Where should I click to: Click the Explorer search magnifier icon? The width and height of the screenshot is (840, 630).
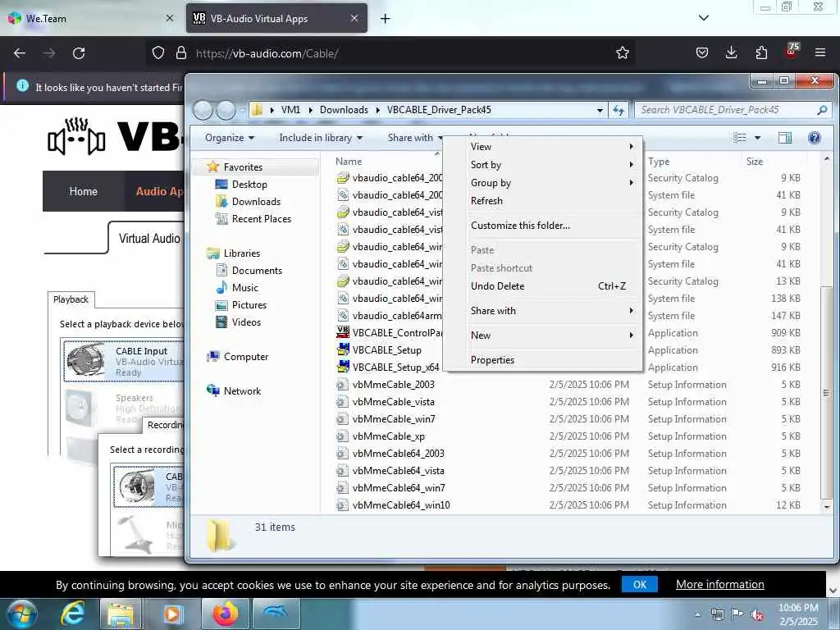pos(822,110)
